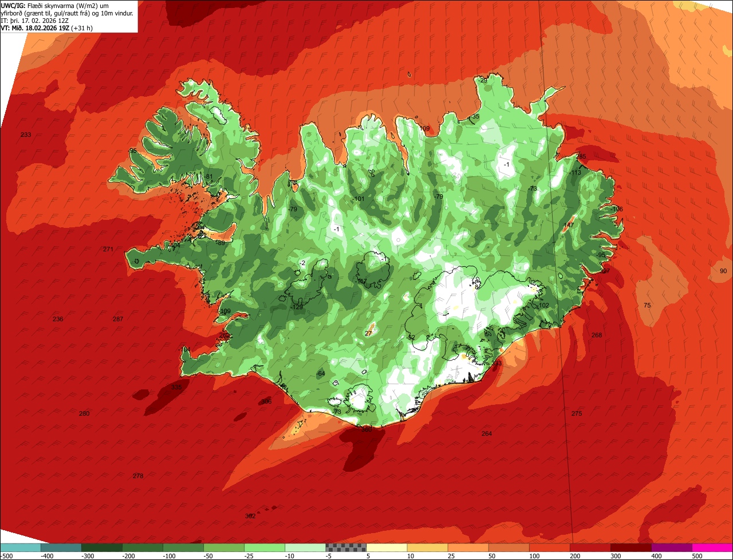Click the heat flux value 236 over the sea
This screenshot has width=733, height=560.
coord(58,319)
